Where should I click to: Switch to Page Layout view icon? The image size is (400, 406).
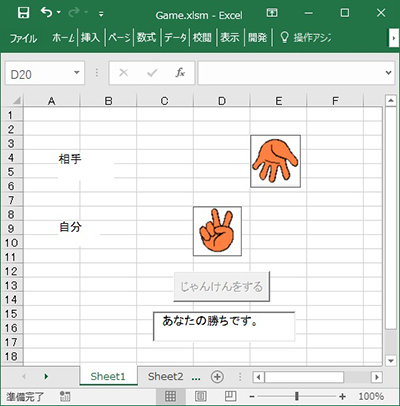click(x=200, y=396)
